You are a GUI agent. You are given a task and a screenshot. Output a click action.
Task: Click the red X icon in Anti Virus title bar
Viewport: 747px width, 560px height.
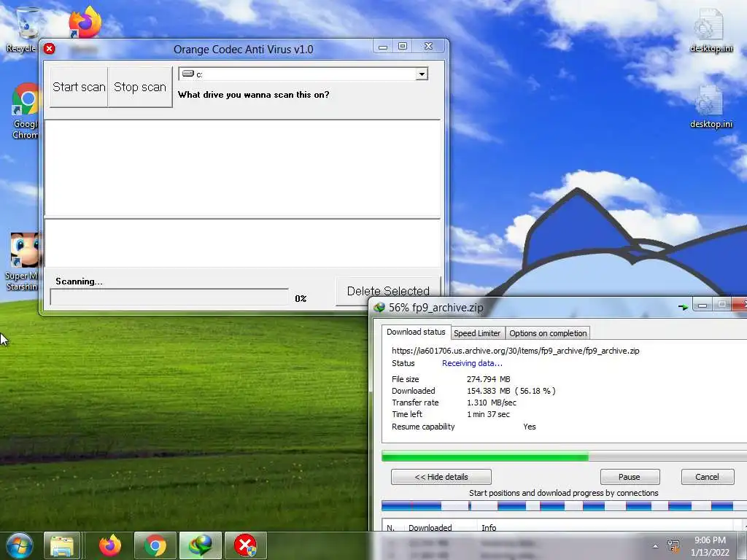coord(49,49)
